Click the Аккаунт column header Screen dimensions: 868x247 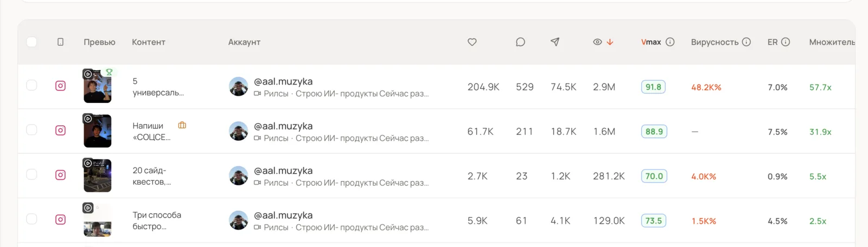244,42
